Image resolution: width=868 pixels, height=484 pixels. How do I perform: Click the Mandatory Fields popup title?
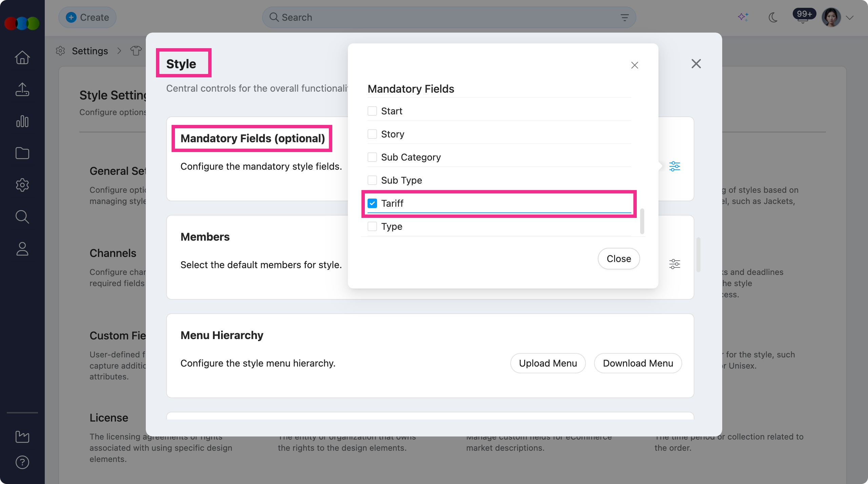coord(411,89)
